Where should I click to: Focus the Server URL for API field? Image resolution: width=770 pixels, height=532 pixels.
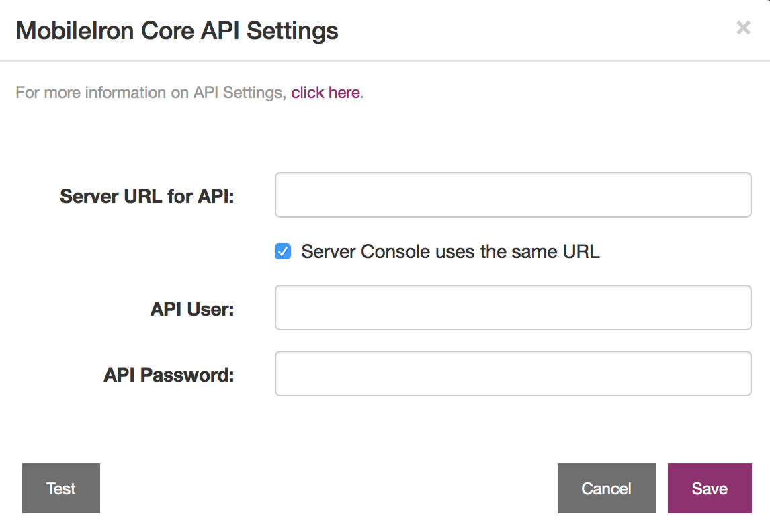point(513,195)
